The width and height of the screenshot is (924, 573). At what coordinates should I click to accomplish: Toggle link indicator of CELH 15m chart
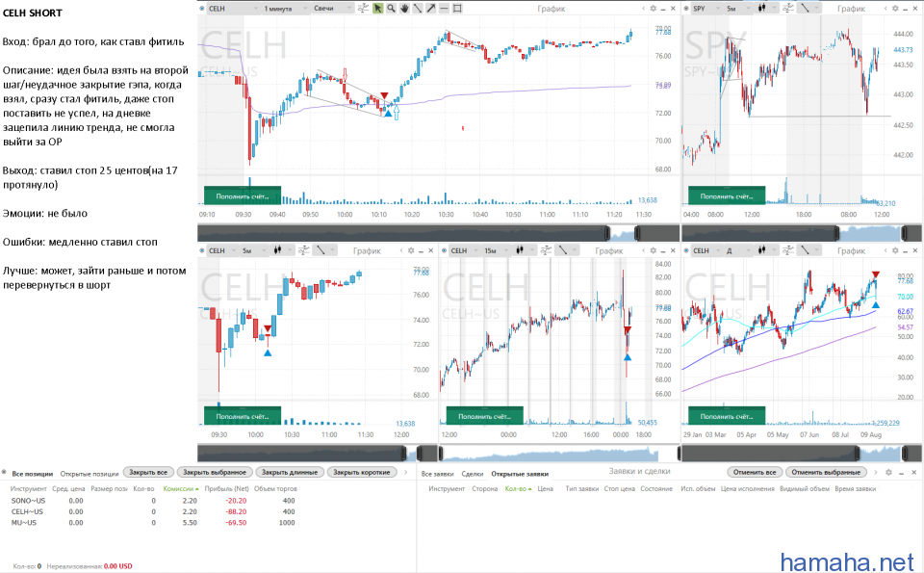(x=445, y=250)
